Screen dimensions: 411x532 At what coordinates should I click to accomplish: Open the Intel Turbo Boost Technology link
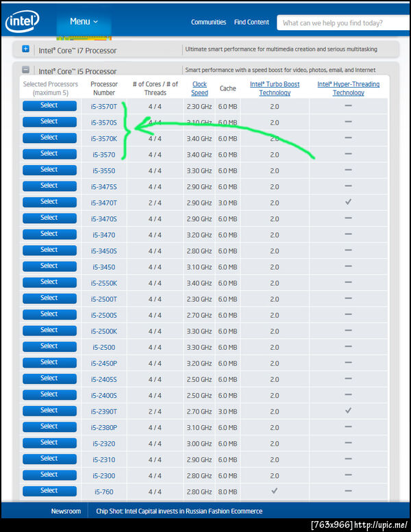coord(275,88)
